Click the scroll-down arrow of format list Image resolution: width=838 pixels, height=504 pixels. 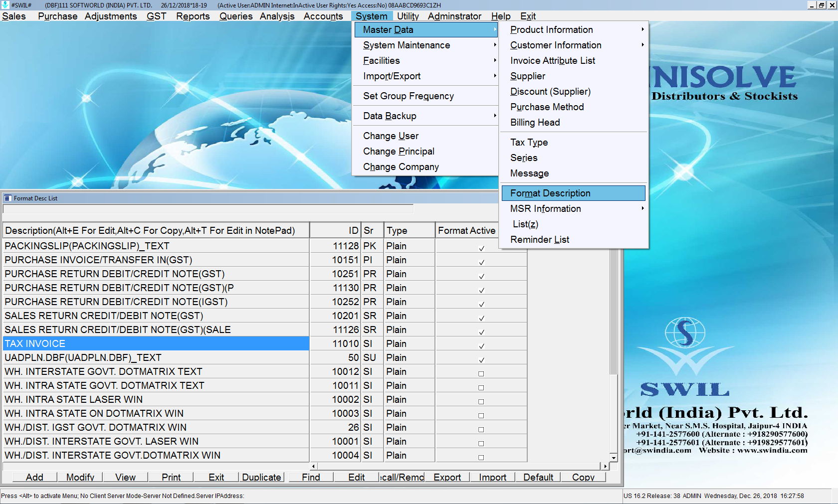[614, 457]
